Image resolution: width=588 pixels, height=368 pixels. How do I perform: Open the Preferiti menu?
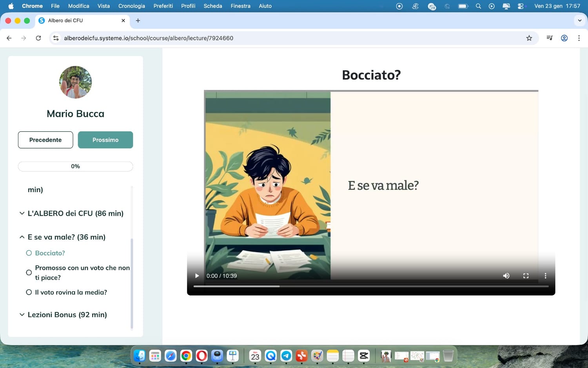click(x=163, y=6)
